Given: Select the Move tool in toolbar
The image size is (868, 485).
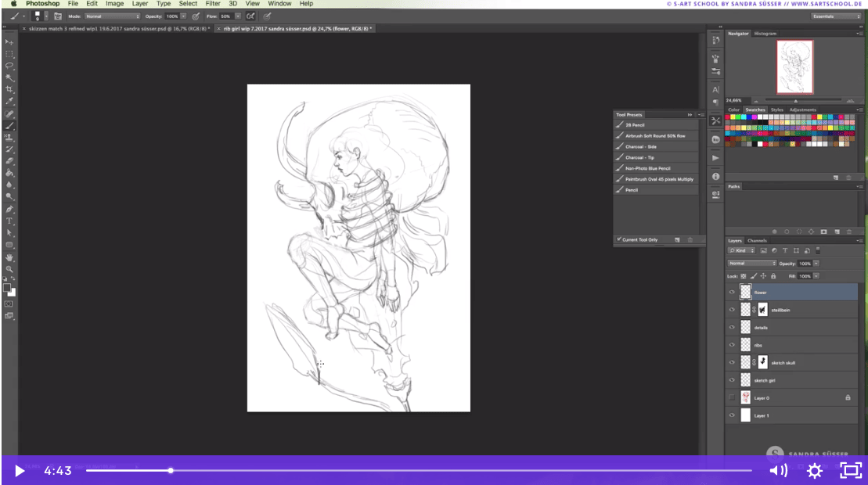Looking at the screenshot, I should (9, 42).
